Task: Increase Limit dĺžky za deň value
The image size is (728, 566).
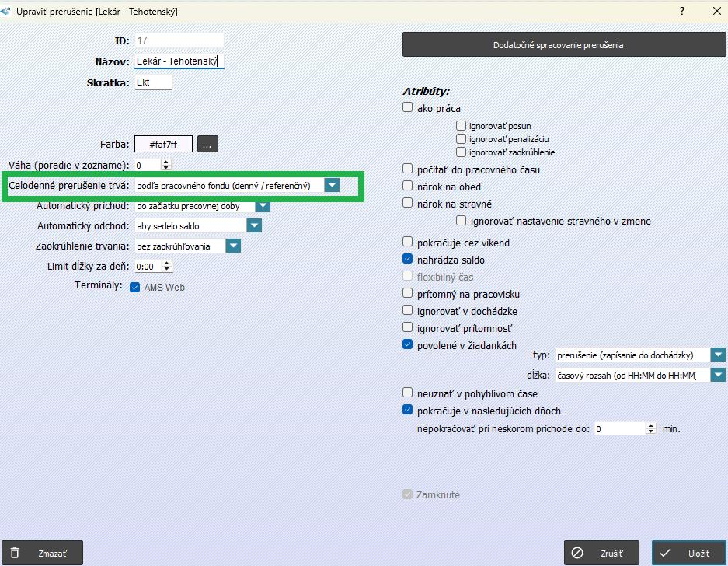Action: coord(167,263)
